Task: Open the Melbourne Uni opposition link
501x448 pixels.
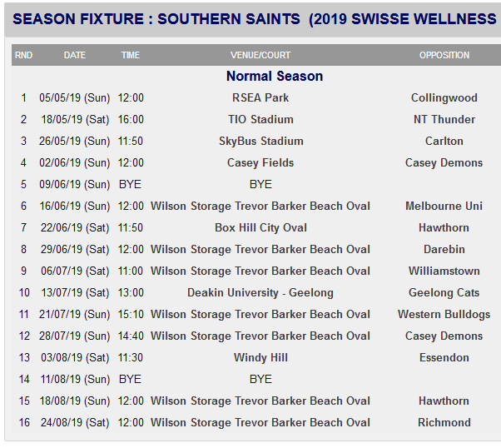Action: tap(444, 206)
